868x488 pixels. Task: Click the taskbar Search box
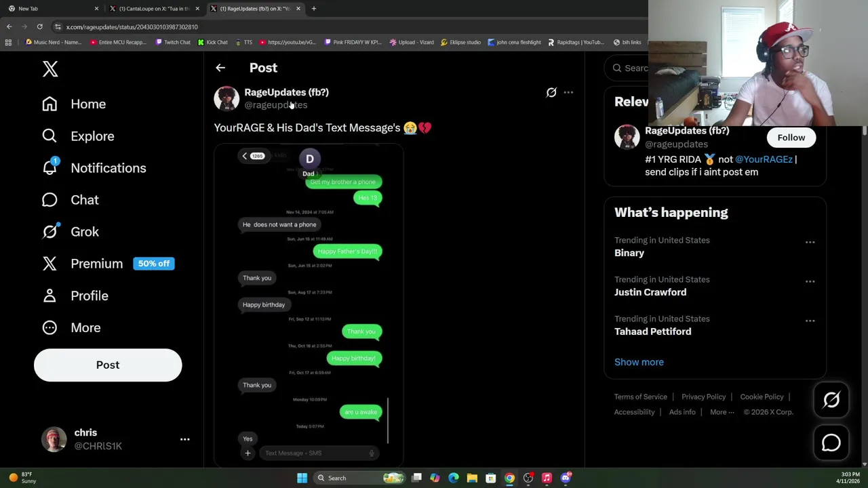(x=361, y=478)
